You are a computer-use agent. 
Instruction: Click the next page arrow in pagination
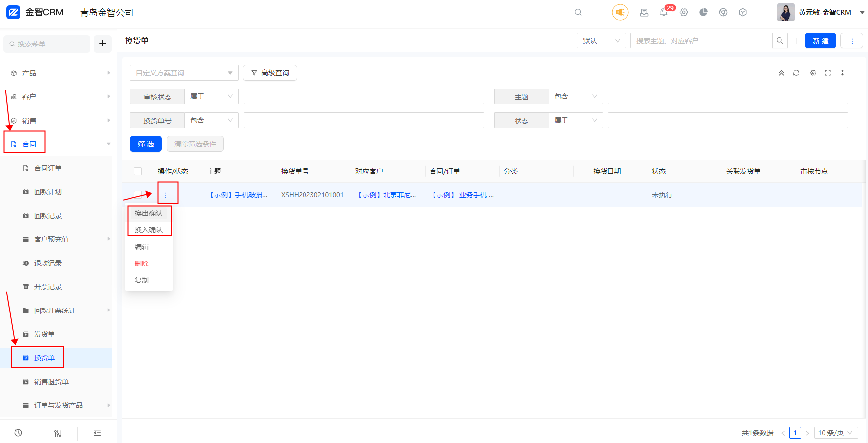point(807,433)
